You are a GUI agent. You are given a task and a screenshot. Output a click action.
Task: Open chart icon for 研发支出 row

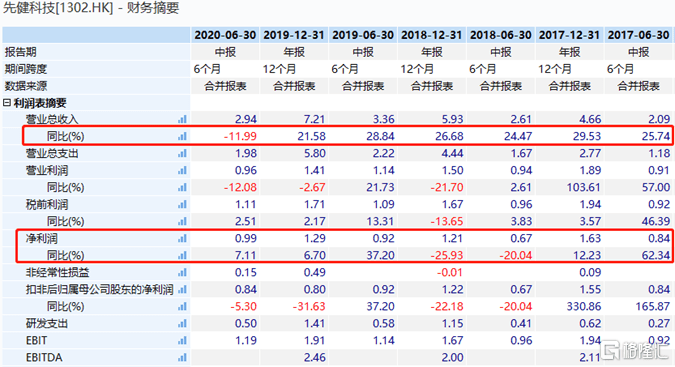coord(183,324)
